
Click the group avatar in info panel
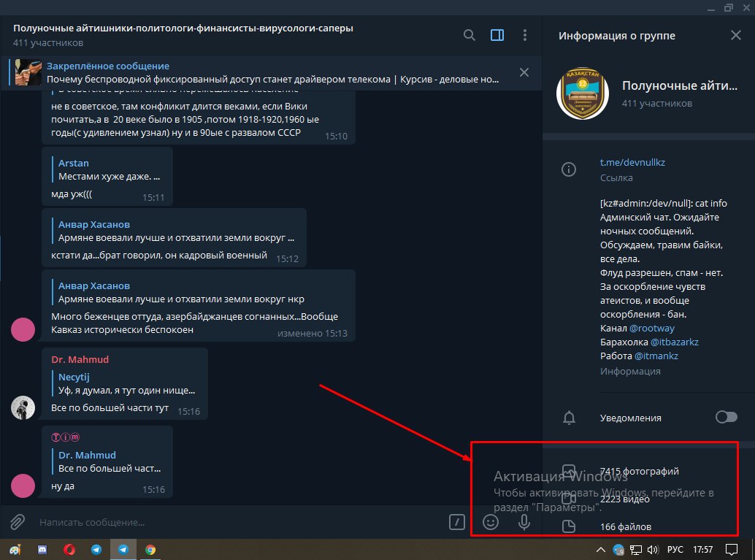pyautogui.click(x=583, y=93)
